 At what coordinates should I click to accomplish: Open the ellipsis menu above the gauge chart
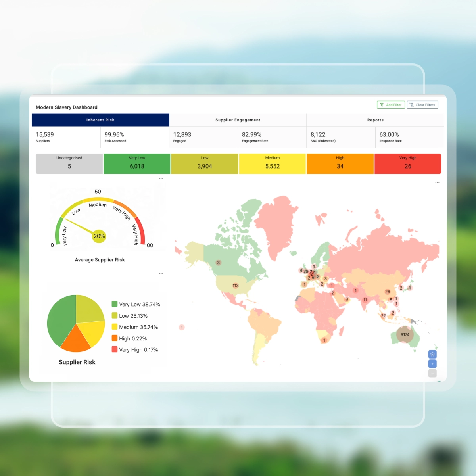161,178
